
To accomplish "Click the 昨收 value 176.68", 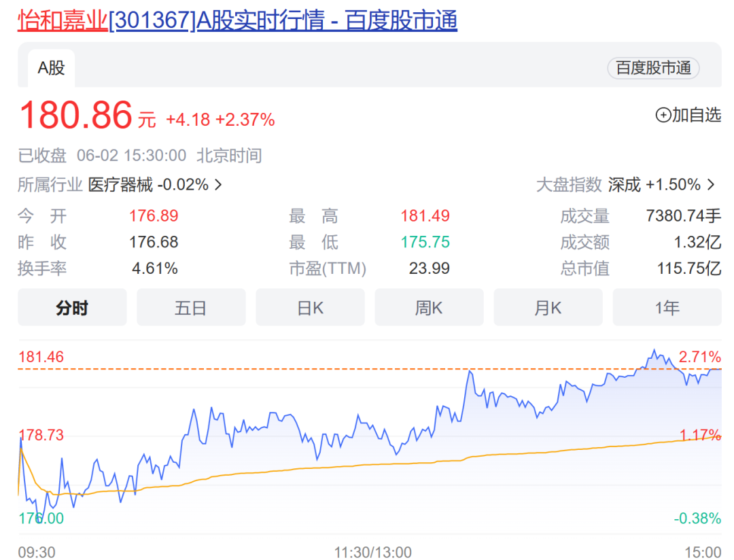I will click(154, 242).
